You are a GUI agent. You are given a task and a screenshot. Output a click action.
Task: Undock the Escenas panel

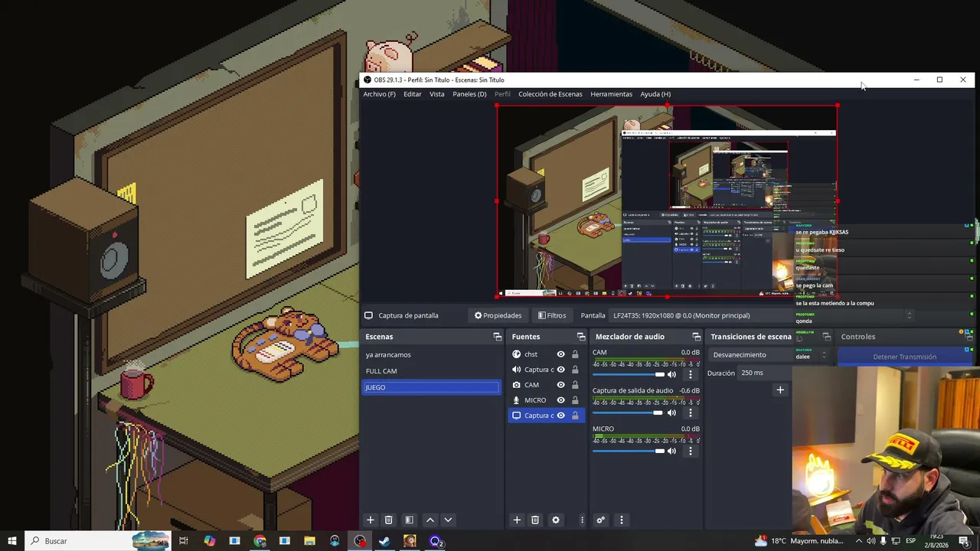click(x=498, y=337)
